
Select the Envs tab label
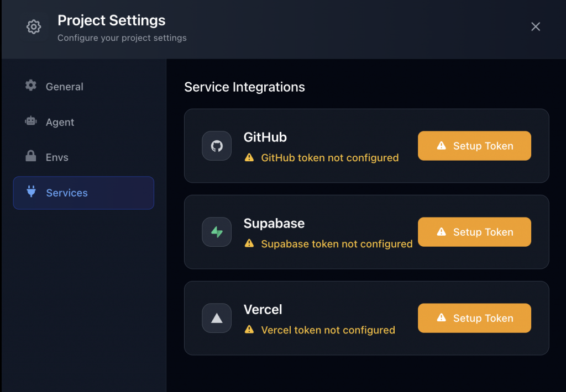(57, 157)
